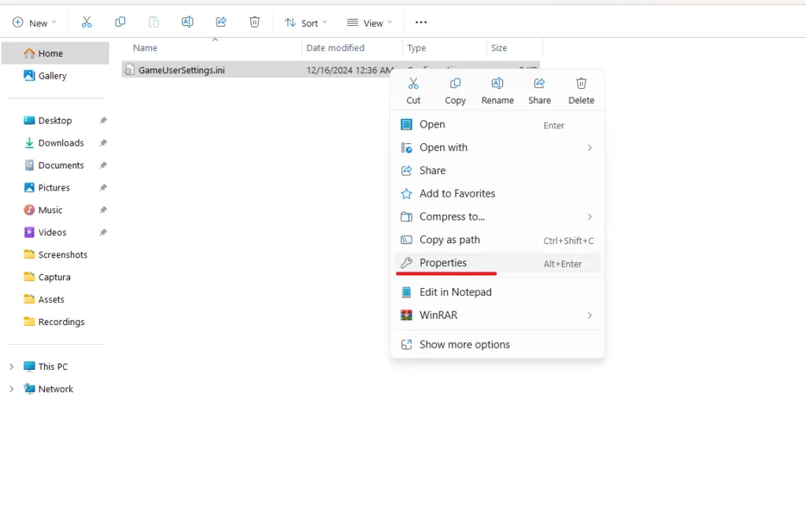Click the Delete trash icon in toolbar

(254, 22)
